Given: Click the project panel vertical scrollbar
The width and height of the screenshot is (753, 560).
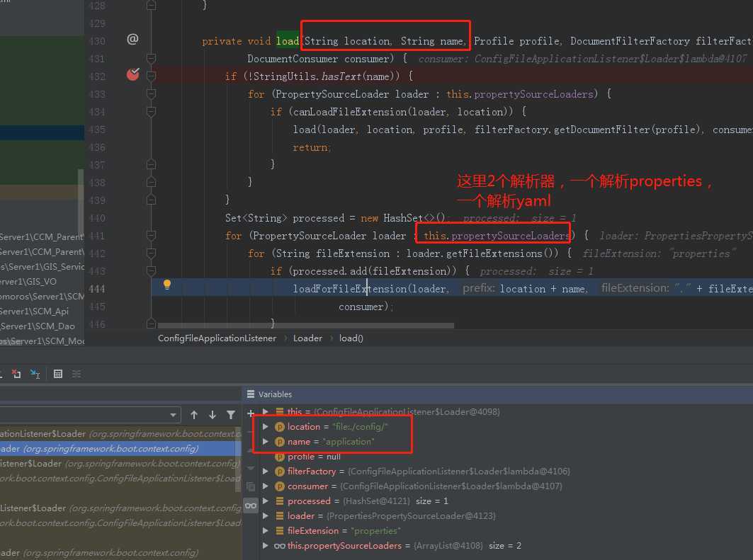Looking at the screenshot, I should (81, 202).
